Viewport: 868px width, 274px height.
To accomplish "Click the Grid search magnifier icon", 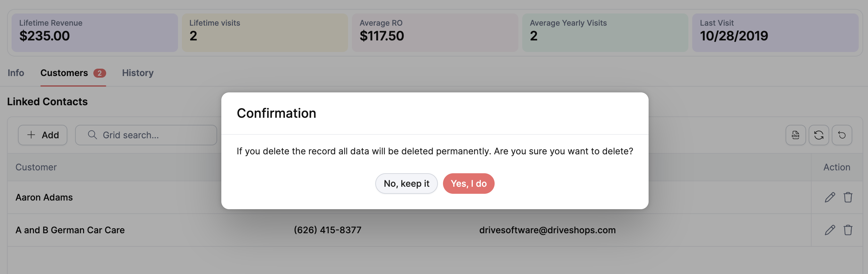I will click(x=92, y=135).
